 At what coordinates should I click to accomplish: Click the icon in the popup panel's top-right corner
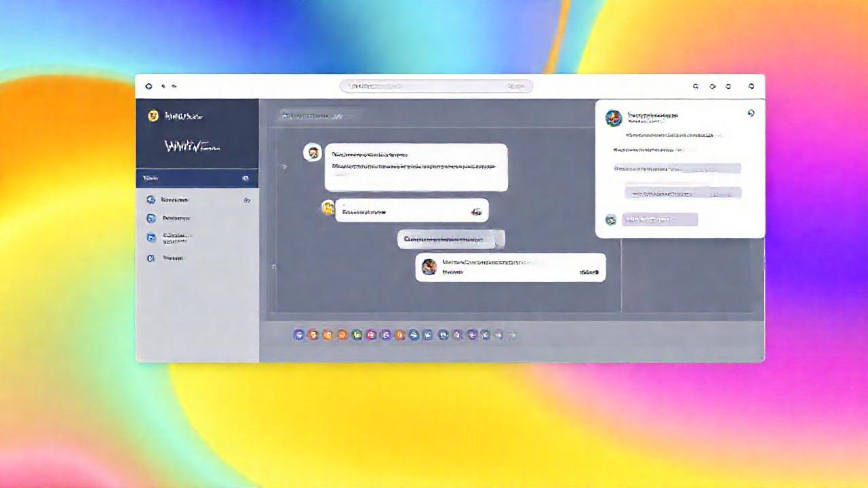[751, 113]
